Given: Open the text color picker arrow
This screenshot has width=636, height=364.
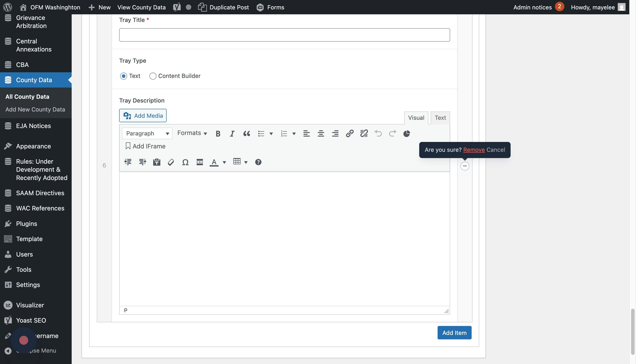Looking at the screenshot, I should pyautogui.click(x=224, y=163).
